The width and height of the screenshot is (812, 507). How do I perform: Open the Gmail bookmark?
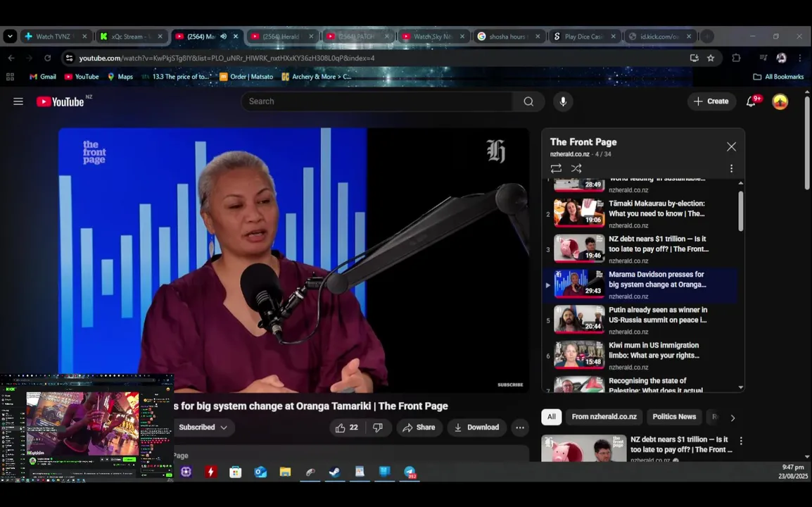pyautogui.click(x=42, y=77)
